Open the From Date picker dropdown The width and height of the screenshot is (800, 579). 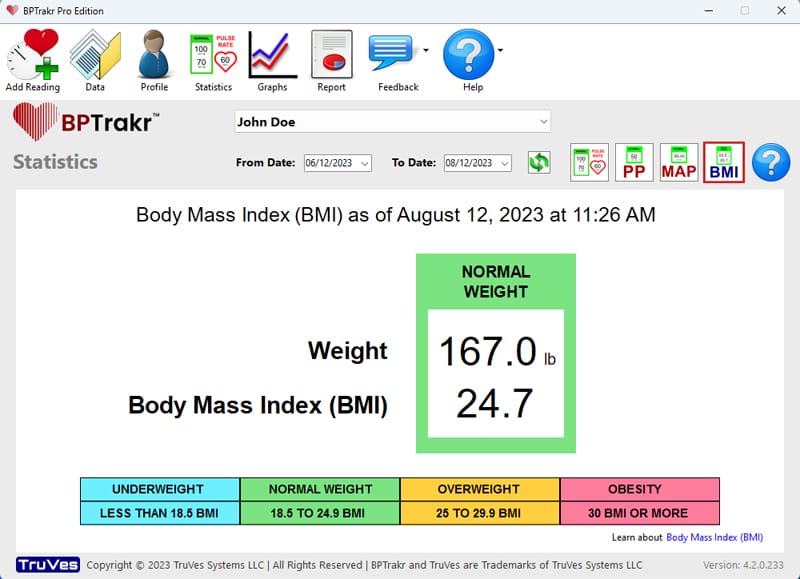pos(364,163)
